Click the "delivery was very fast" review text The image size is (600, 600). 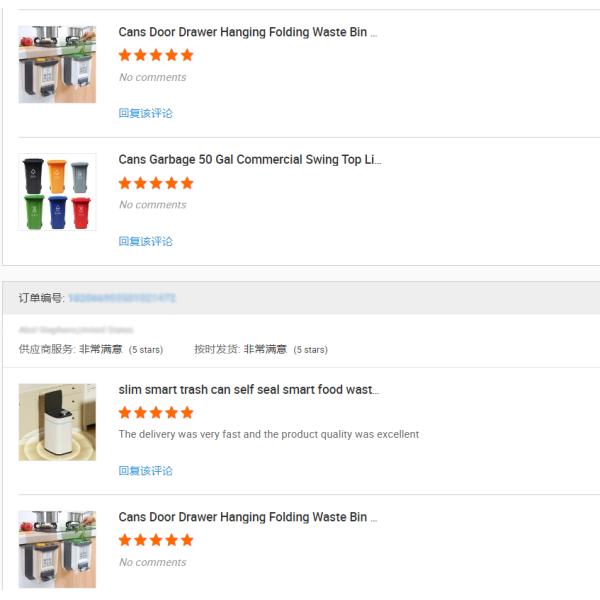(268, 435)
